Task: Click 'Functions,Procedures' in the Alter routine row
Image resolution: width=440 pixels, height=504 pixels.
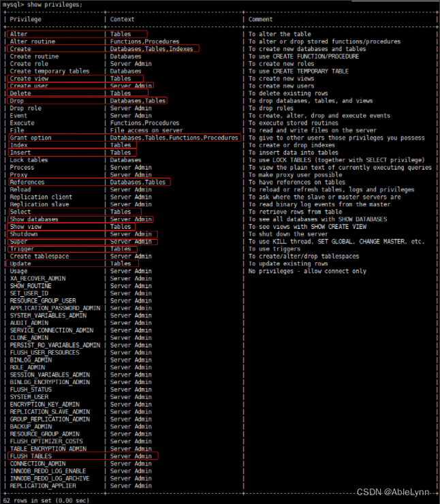Action: pos(144,42)
